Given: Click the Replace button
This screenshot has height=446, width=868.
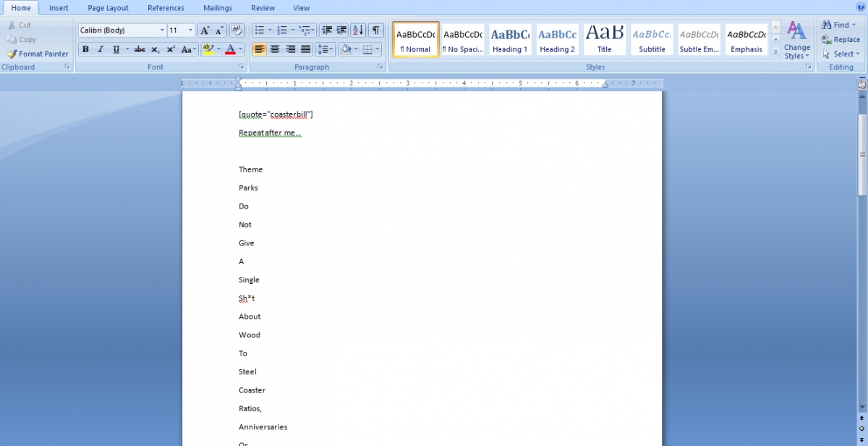Looking at the screenshot, I should click(841, 40).
